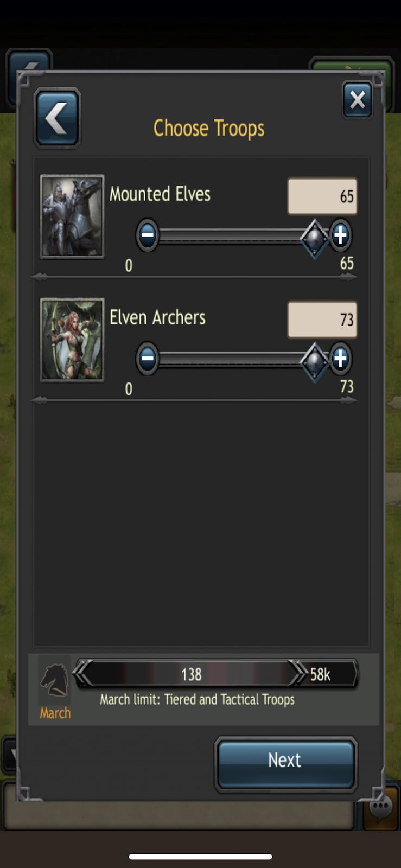Close the Choose Troops dialog
Image resolution: width=401 pixels, height=868 pixels.
click(358, 100)
